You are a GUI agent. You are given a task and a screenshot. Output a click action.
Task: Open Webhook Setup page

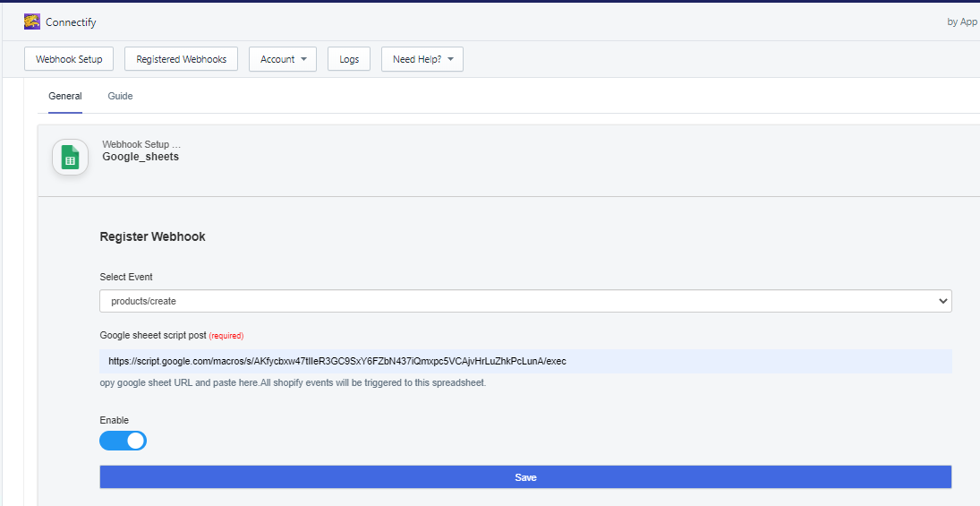coord(69,59)
